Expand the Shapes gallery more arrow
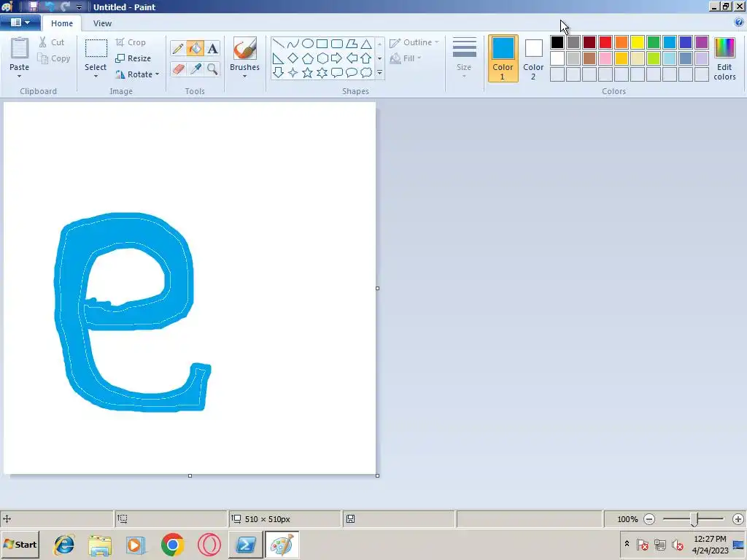Image resolution: width=747 pixels, height=560 pixels. 379,73
